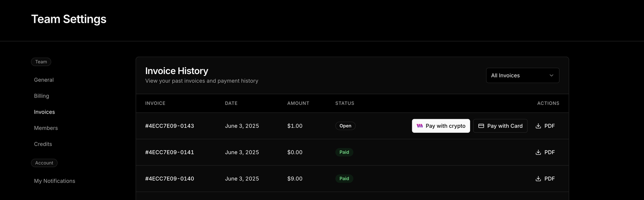Click download icon for invoice #4ECC7E09-0143
Image resolution: width=644 pixels, height=200 pixels.
538,126
